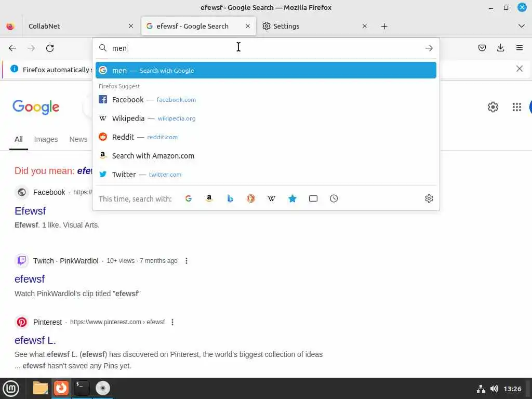
Task: Open the volume tray icon
Action: [x=494, y=389]
